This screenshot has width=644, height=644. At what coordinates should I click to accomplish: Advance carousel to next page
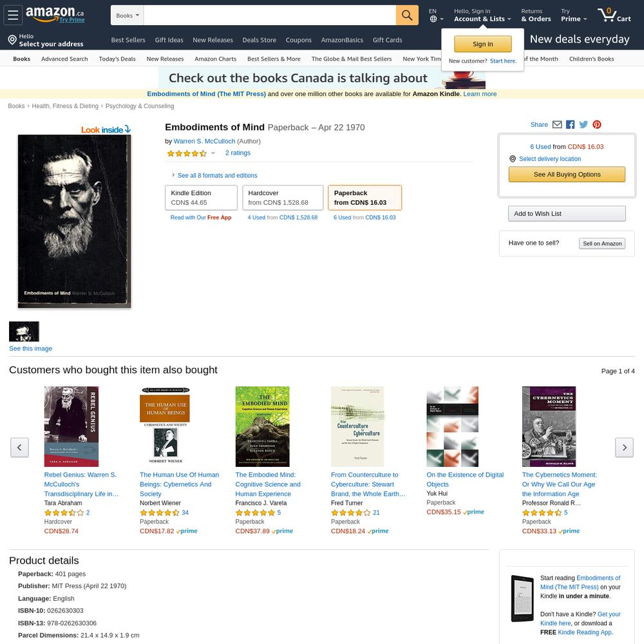tap(624, 448)
